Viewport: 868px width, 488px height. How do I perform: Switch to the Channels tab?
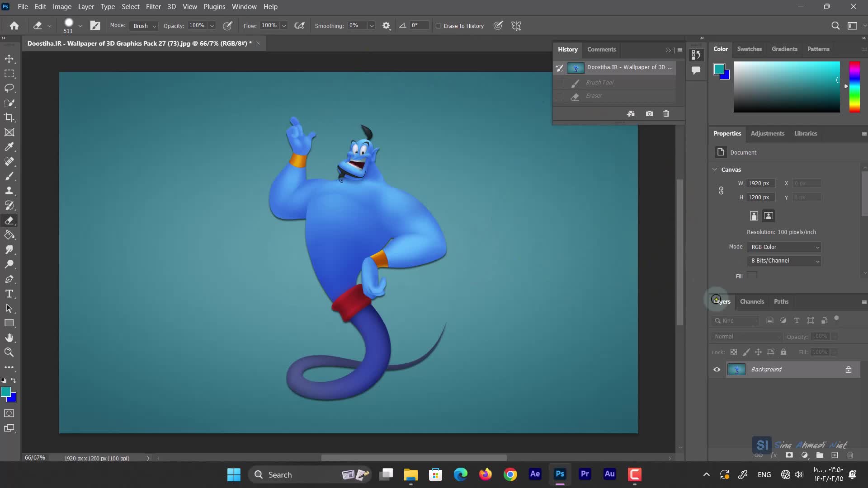752,301
